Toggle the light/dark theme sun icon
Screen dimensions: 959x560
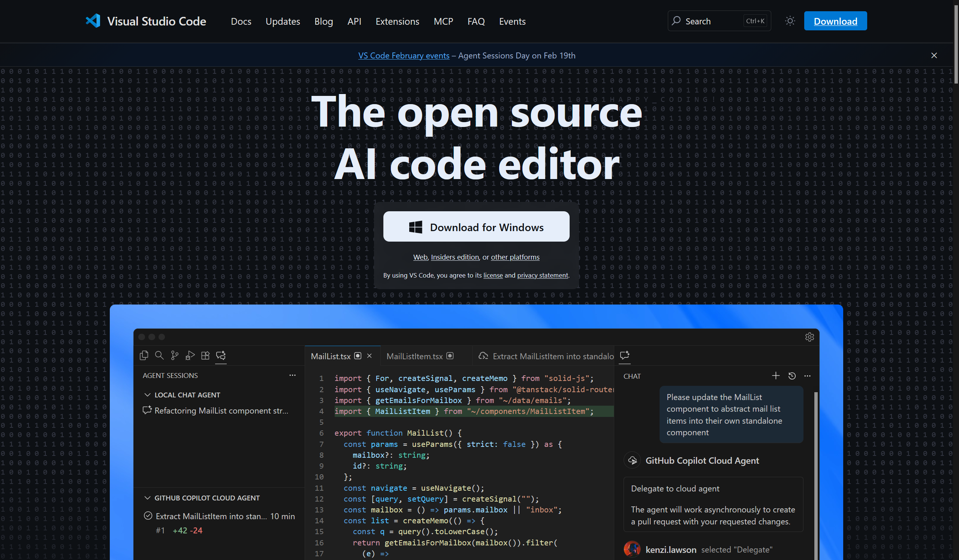[x=790, y=21]
